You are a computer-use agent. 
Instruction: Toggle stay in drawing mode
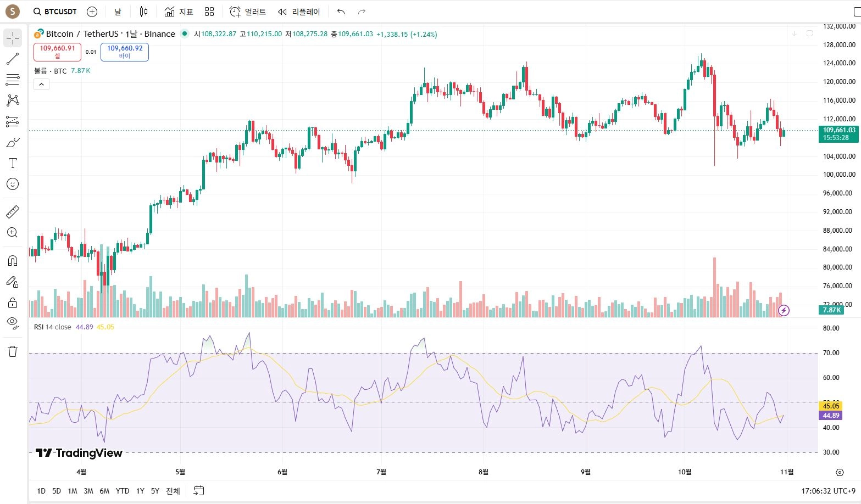[13, 282]
